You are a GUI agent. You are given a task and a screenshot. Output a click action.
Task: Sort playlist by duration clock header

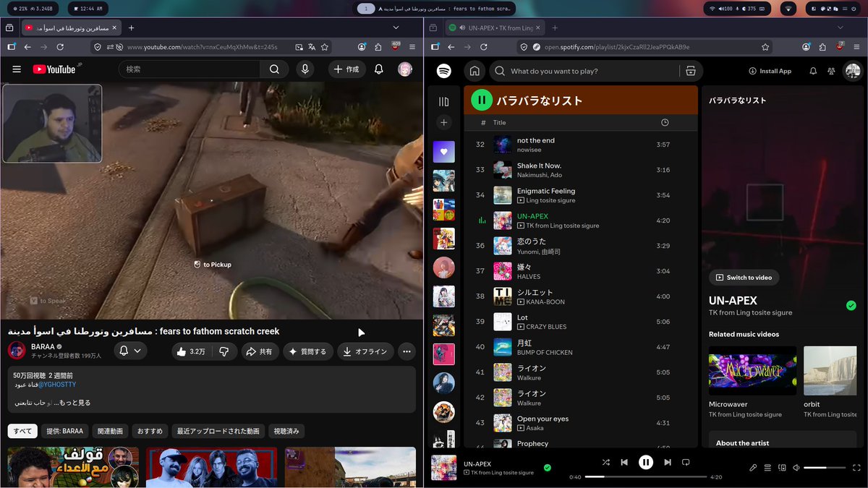pyautogui.click(x=665, y=123)
